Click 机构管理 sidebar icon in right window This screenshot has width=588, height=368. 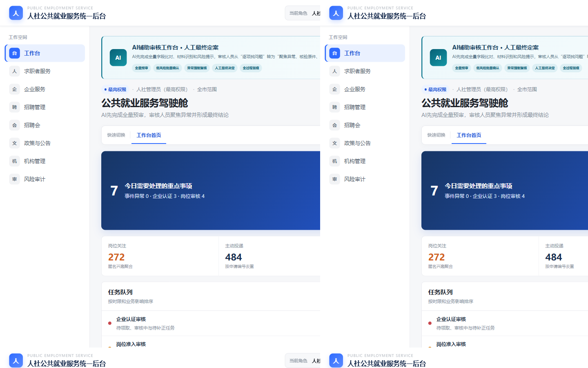point(334,161)
